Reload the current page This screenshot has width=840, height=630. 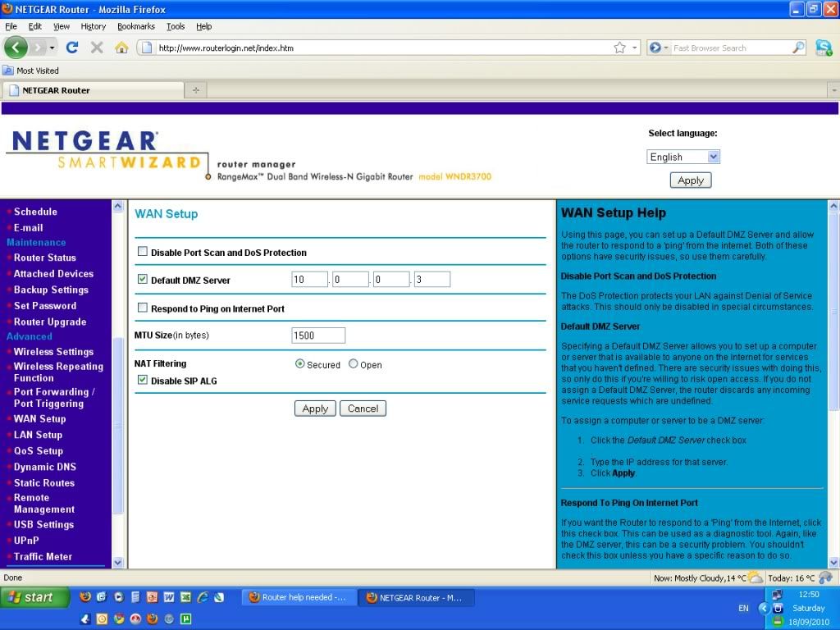coord(72,48)
